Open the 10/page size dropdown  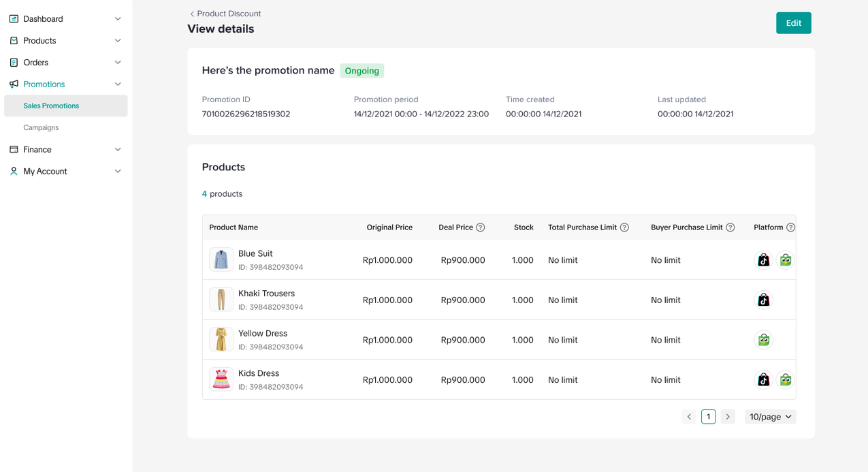click(x=770, y=417)
